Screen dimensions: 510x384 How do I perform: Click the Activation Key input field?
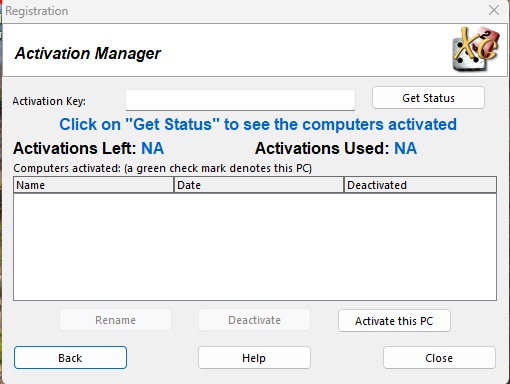click(x=240, y=100)
